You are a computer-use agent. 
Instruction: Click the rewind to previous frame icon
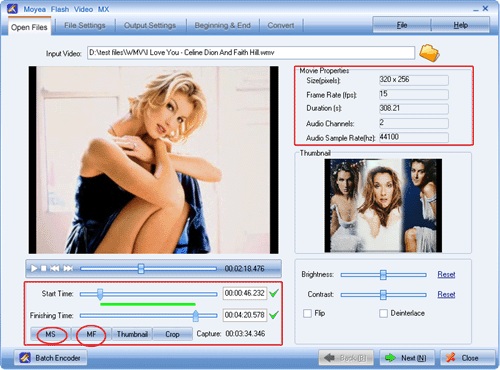click(55, 268)
